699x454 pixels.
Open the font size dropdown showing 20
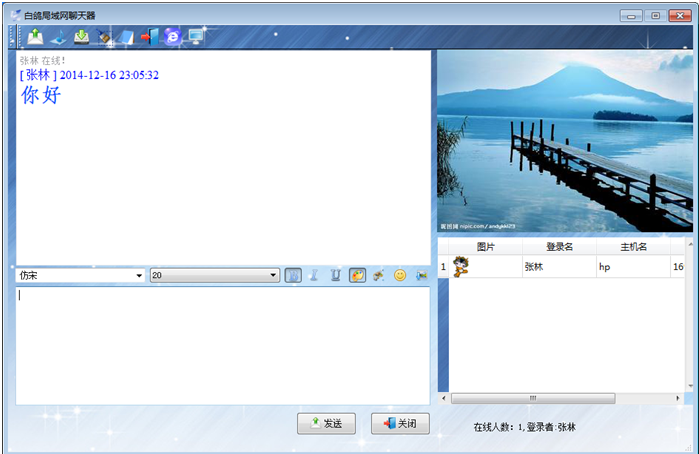pos(215,276)
